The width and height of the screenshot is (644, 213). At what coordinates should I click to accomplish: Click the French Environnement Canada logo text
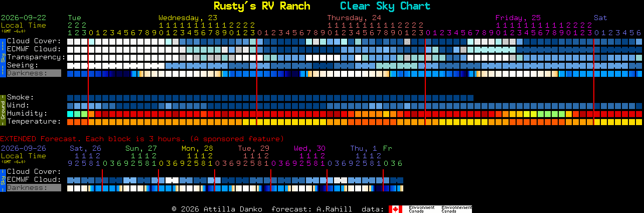[456, 209]
